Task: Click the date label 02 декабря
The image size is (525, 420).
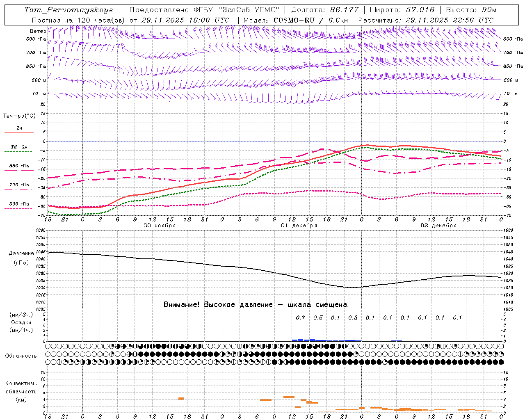Action: (438, 226)
